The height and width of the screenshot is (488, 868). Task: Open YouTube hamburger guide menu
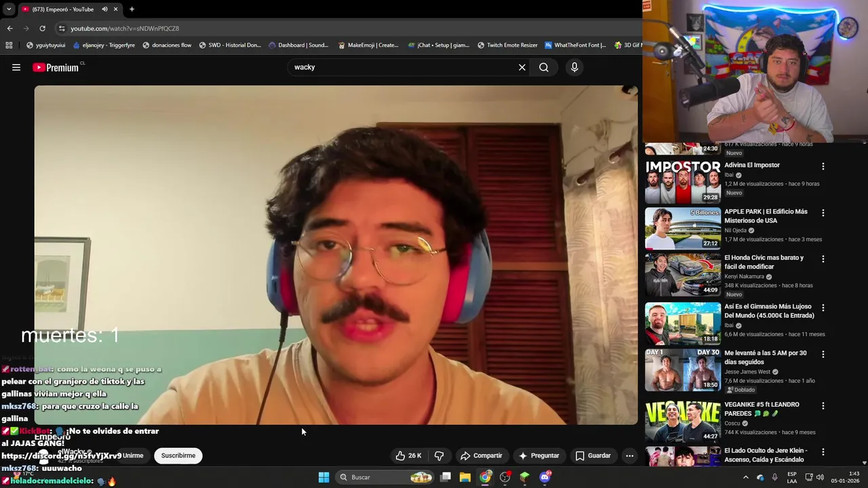pyautogui.click(x=16, y=67)
